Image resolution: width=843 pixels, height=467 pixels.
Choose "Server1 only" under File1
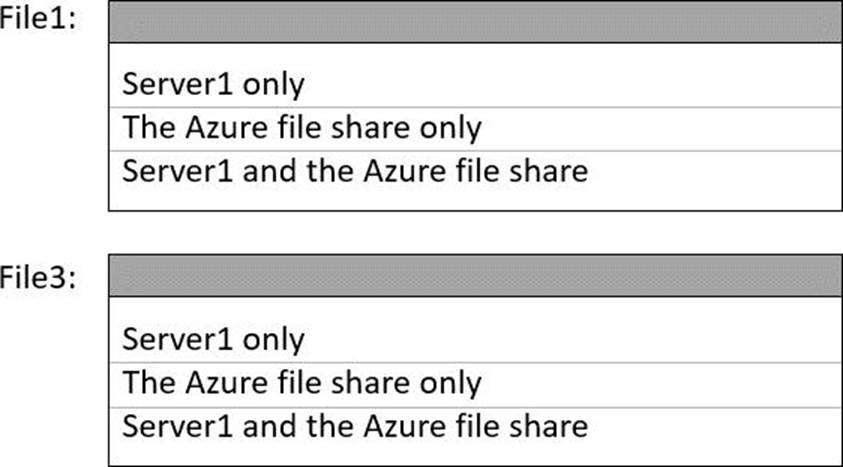tap(213, 84)
